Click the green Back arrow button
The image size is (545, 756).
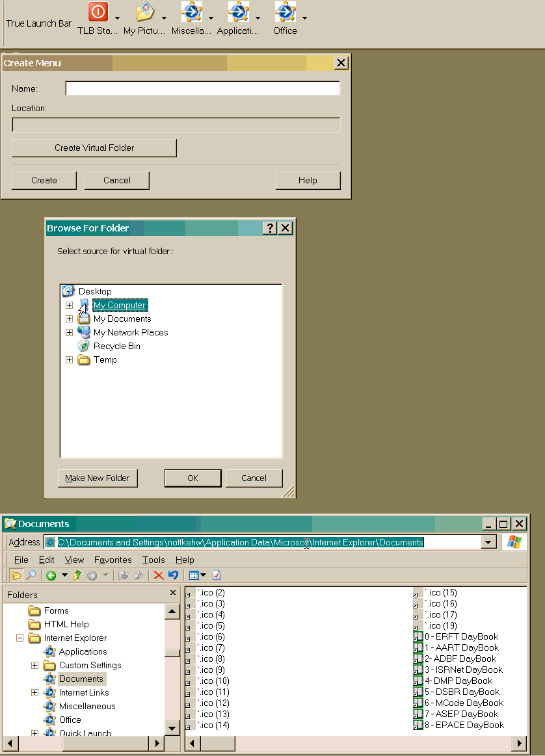(51, 575)
